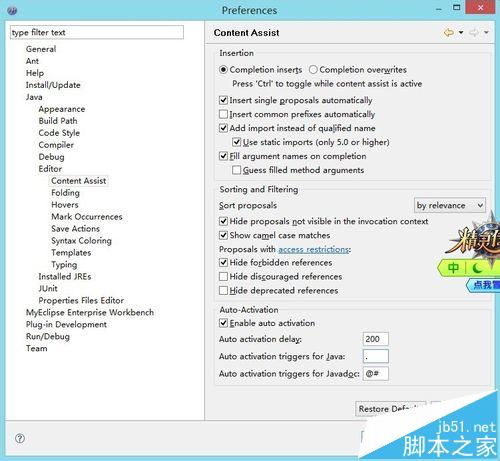Click the IME Chinese input mode icon
This screenshot has height=461, width=500.
[x=453, y=268]
